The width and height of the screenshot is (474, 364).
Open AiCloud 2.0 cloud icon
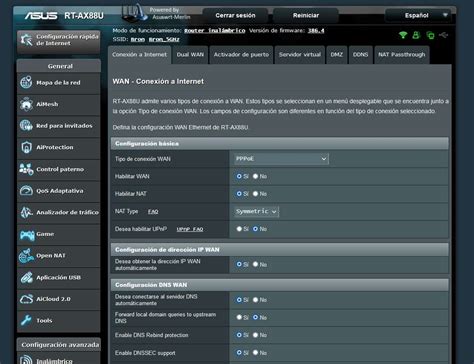click(26, 299)
